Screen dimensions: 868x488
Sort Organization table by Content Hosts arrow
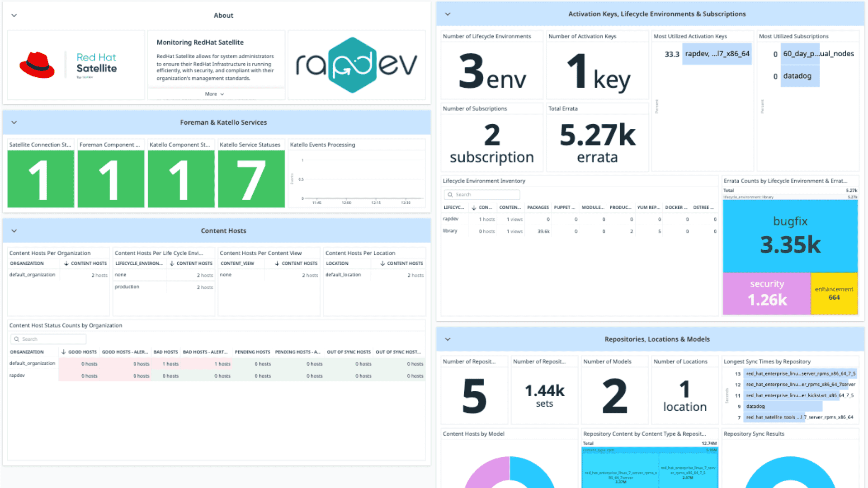[66, 263]
